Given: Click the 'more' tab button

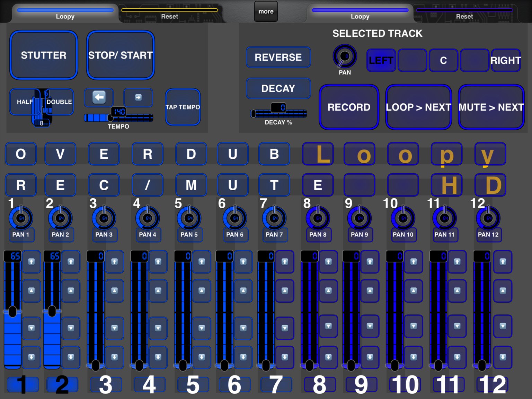Looking at the screenshot, I should coord(266,11).
